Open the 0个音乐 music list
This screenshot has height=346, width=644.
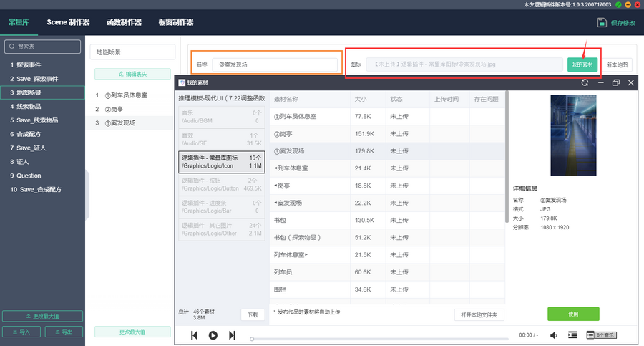600,335
